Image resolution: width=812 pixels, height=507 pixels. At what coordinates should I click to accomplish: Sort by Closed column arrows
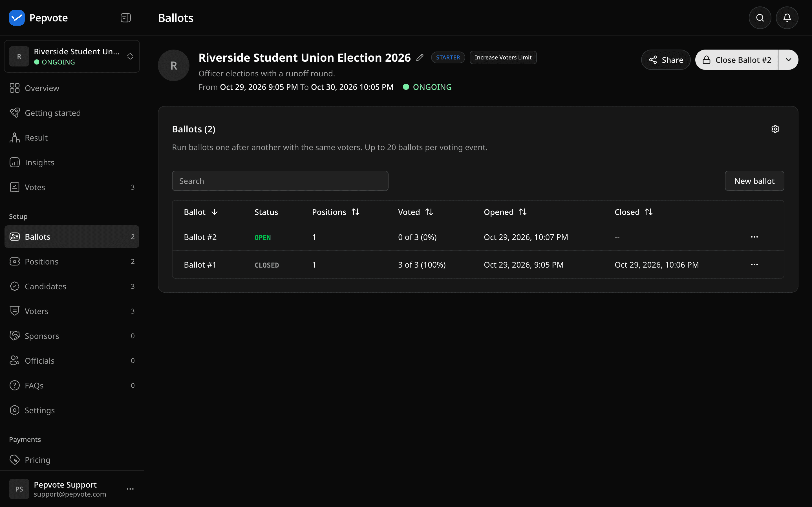tap(648, 212)
